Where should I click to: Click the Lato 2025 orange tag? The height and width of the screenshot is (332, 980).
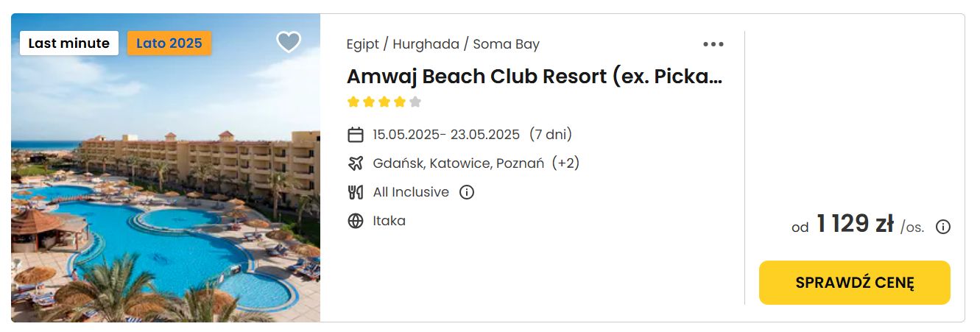pos(169,43)
